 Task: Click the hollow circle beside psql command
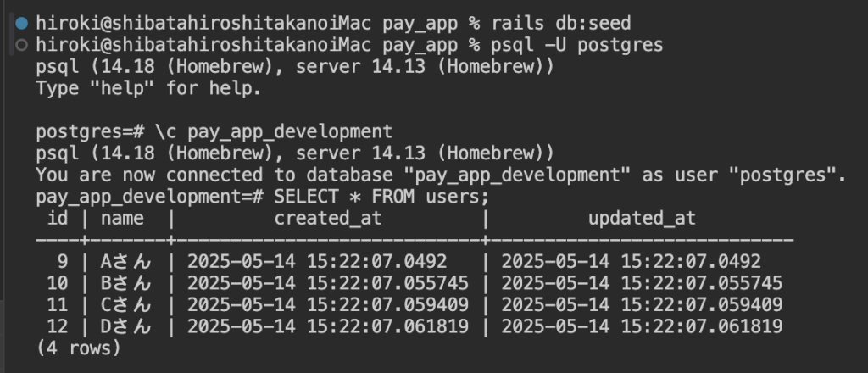pyautogui.click(x=21, y=44)
